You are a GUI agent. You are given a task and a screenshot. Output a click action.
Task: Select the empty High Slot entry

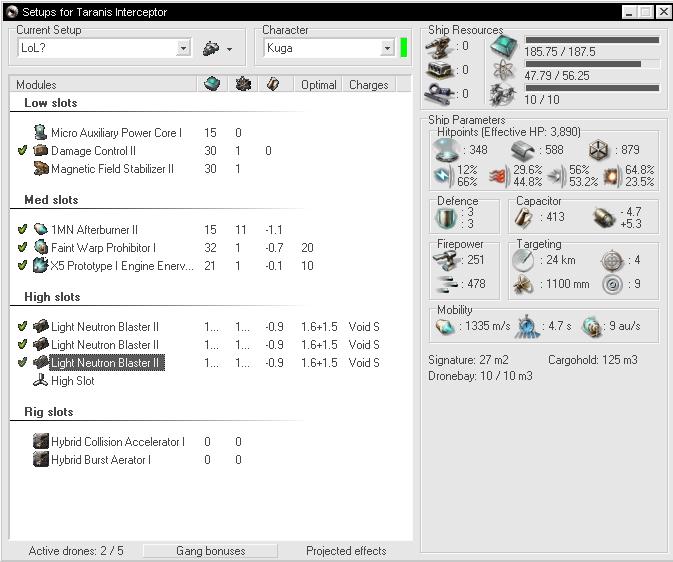point(73,381)
